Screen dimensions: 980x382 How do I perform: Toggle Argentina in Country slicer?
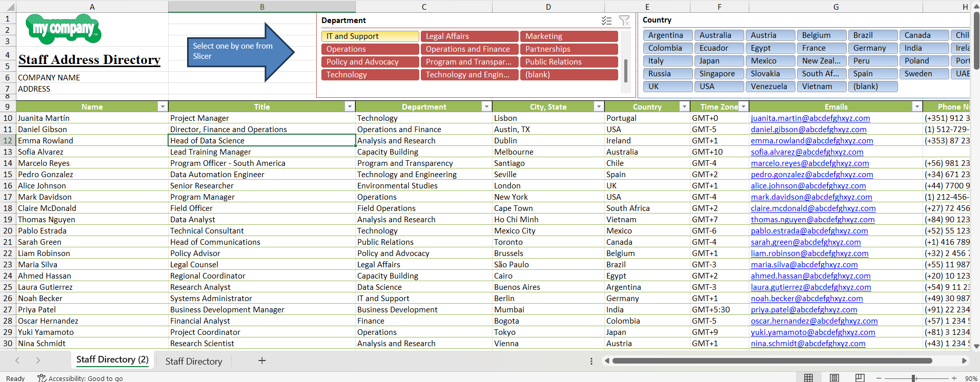[668, 35]
